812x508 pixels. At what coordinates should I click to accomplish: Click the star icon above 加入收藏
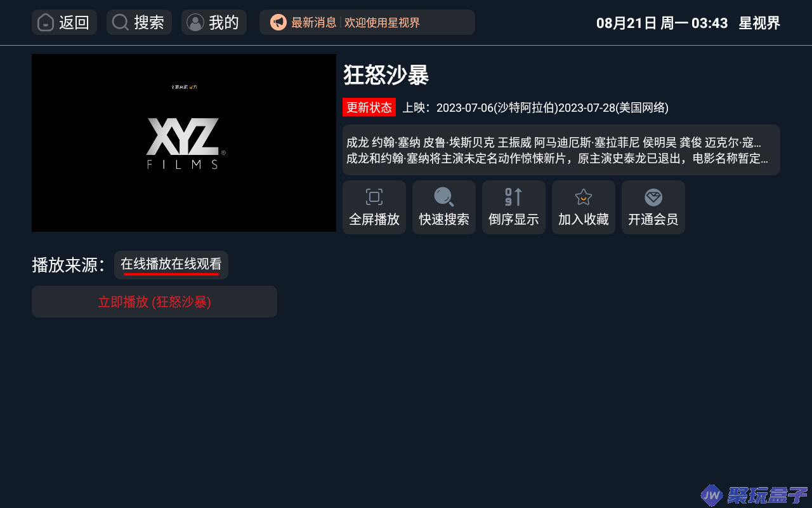(583, 197)
